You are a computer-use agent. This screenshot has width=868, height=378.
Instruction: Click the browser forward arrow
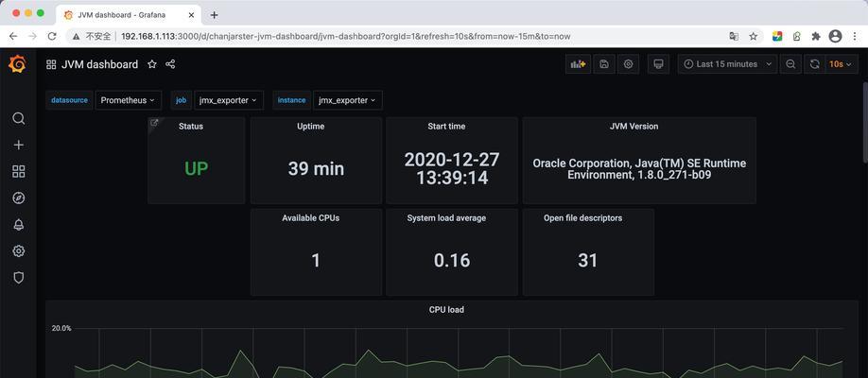[x=33, y=36]
